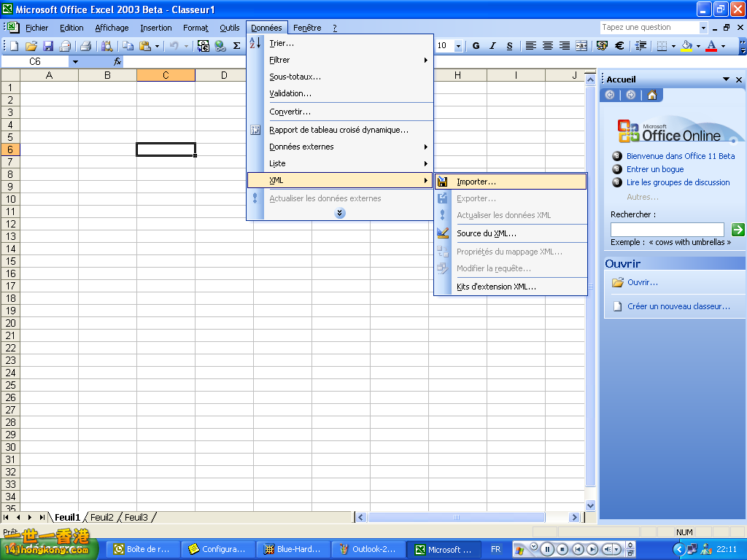The image size is (747, 560).
Task: Choose Source du XML… item
Action: pyautogui.click(x=511, y=233)
